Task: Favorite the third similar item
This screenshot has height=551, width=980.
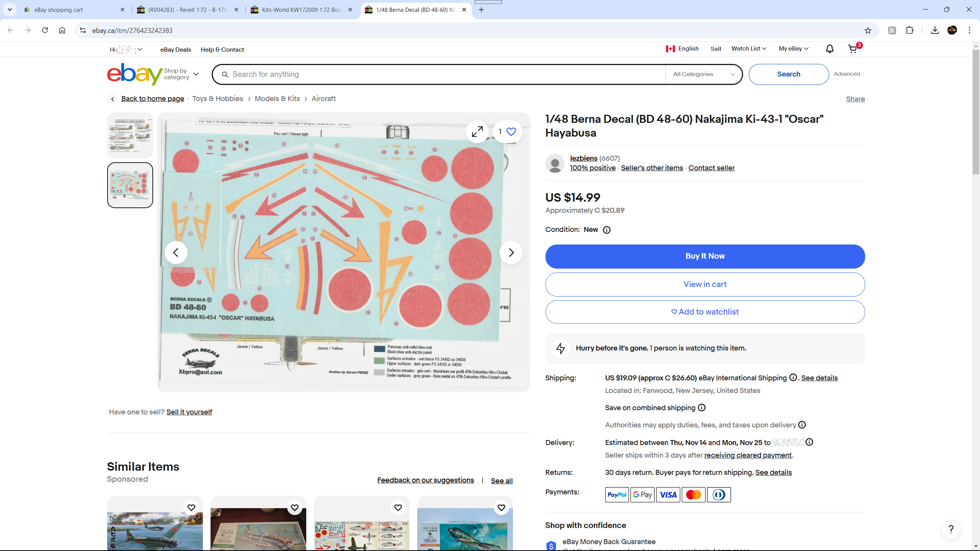Action: (x=398, y=507)
